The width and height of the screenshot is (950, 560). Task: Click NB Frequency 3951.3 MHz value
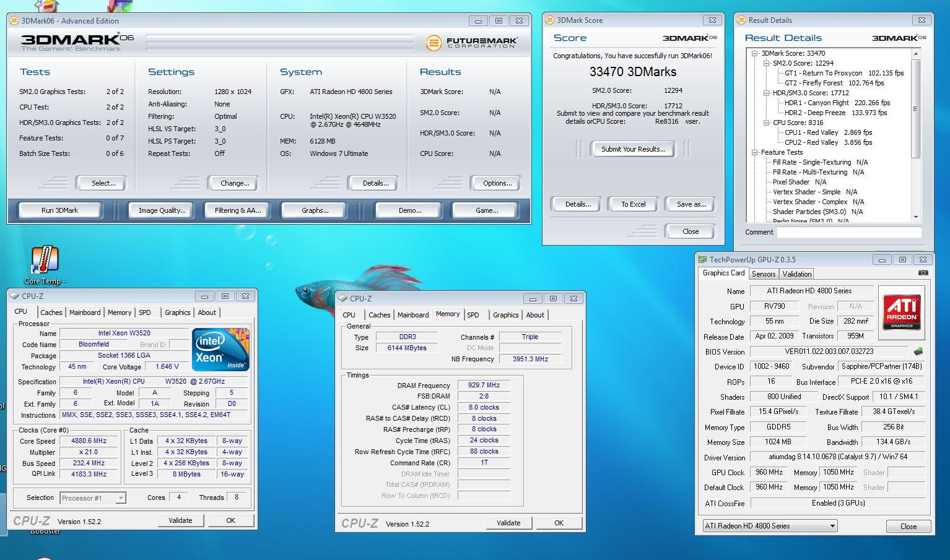(x=530, y=359)
